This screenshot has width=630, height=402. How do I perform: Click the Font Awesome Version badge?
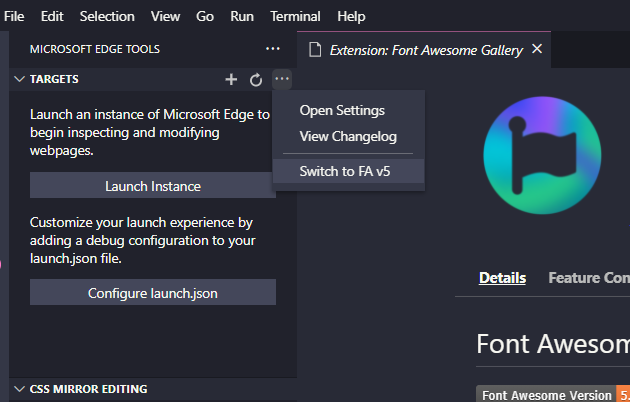[x=553, y=395]
